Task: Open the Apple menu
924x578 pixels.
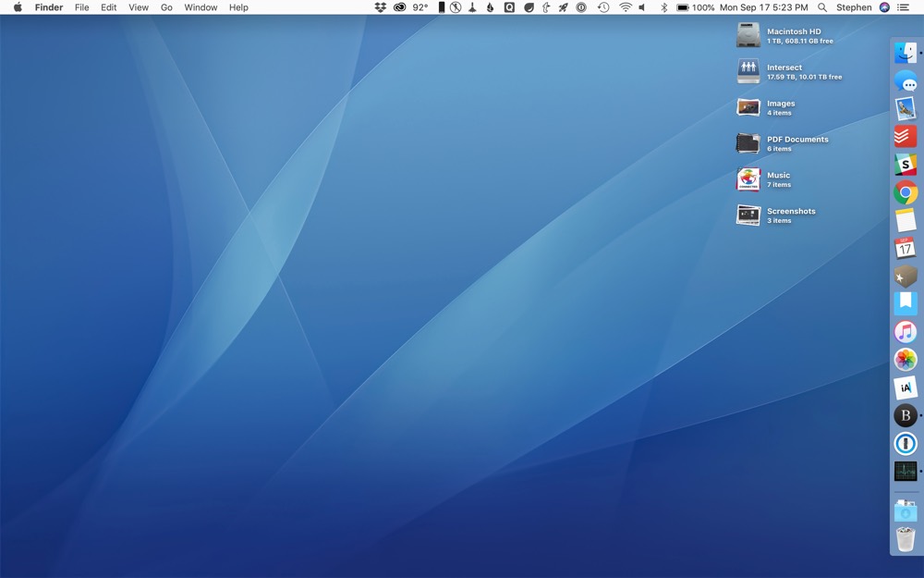Action: coord(18,7)
